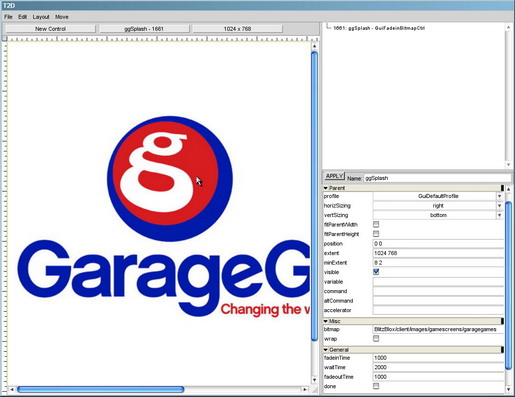Viewport: 515px width, 397px height.
Task: Click the extent field
Action: (x=438, y=253)
